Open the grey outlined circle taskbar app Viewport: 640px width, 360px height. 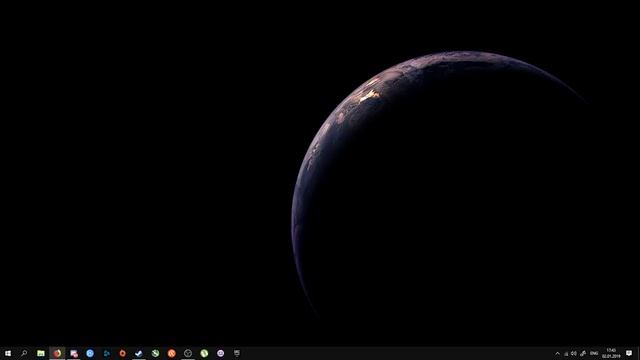tap(188, 353)
